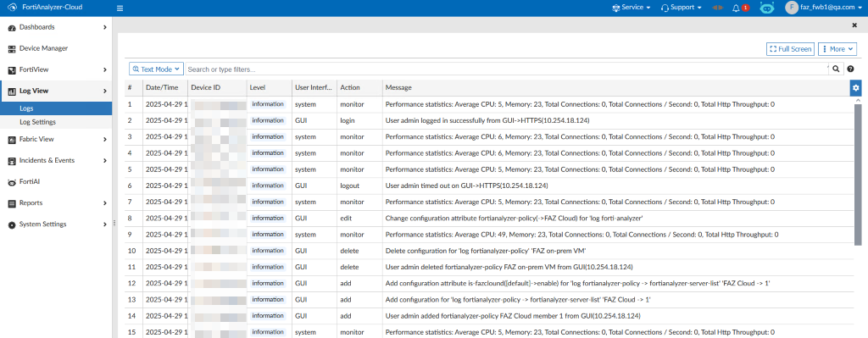The width and height of the screenshot is (868, 338).
Task: Open Reports menu item label
Action: (31, 203)
